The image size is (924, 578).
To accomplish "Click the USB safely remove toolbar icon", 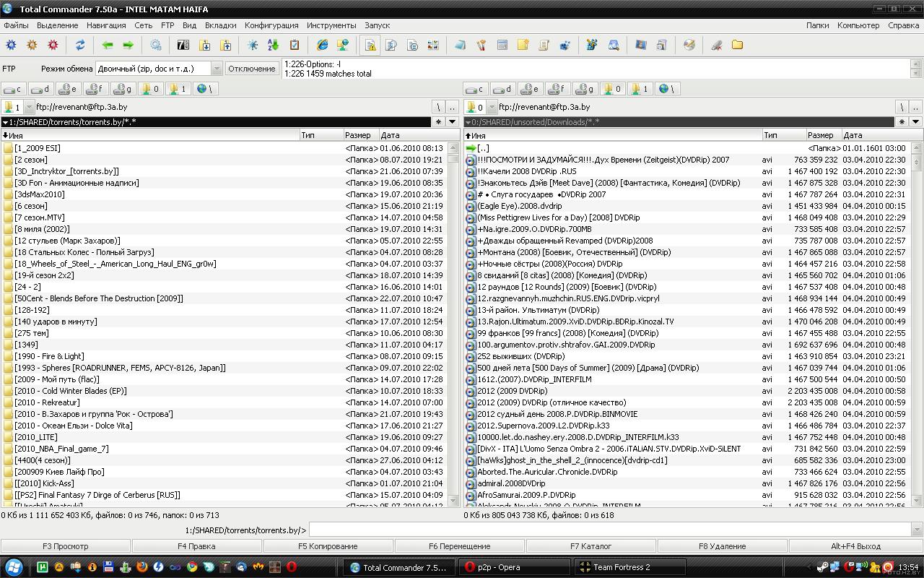I will (x=717, y=45).
